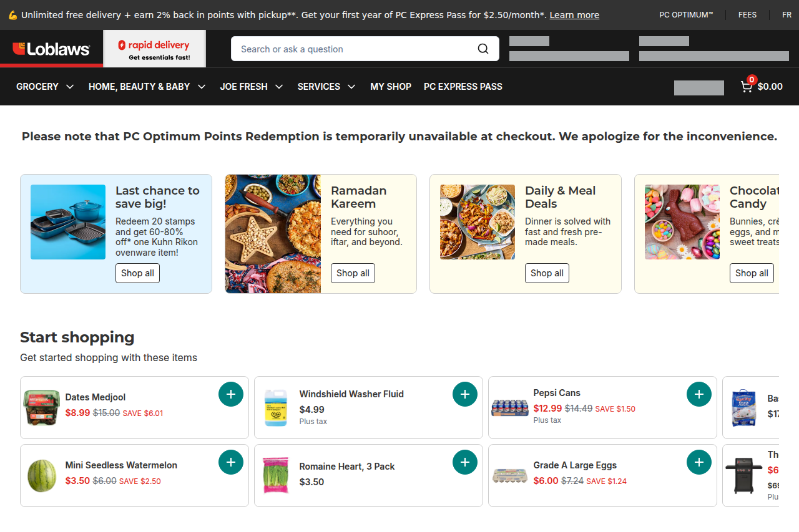Open the Learn more link

(x=574, y=14)
